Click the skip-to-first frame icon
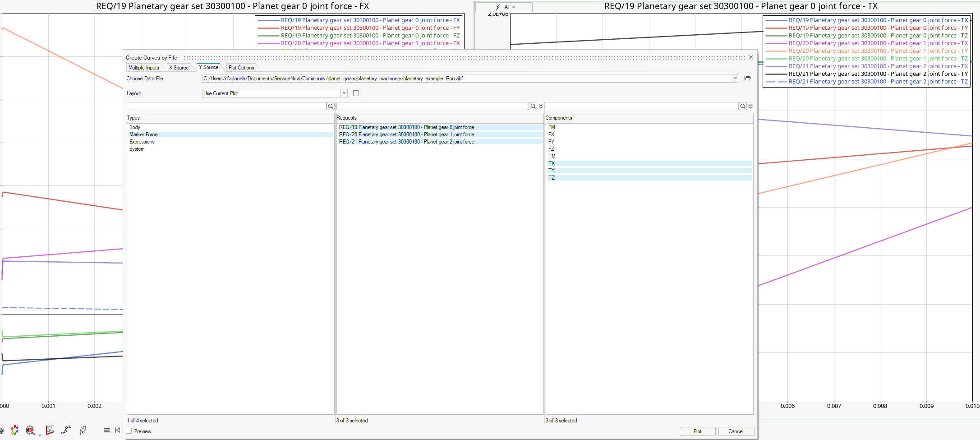This screenshot has width=980, height=440. pyautogui.click(x=118, y=430)
